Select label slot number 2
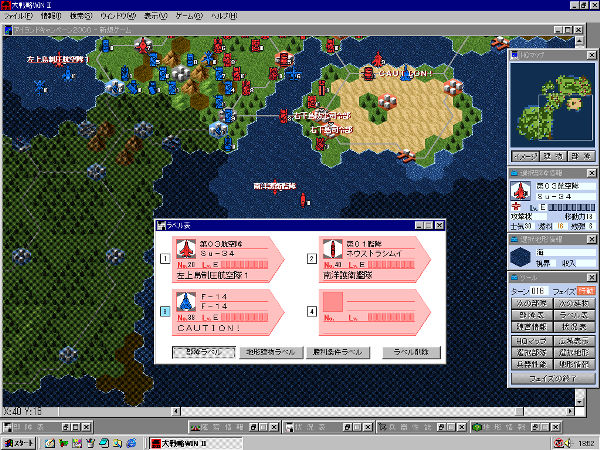Viewport: 600px width, 450px height. (x=311, y=259)
